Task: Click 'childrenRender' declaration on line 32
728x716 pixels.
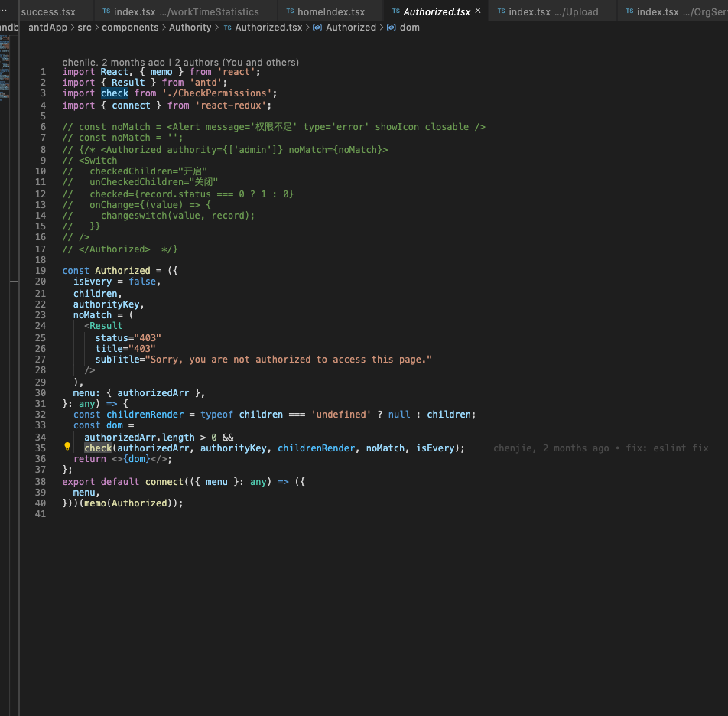Action: 145,415
